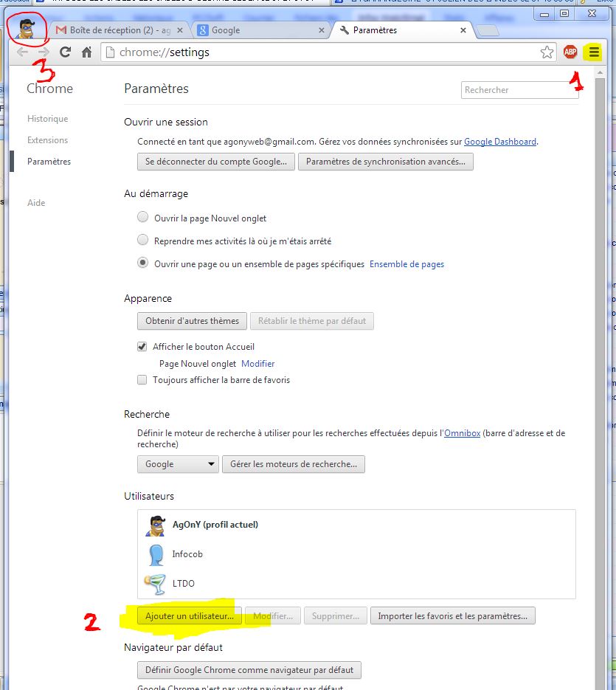Open Aide in the sidebar
The width and height of the screenshot is (616, 690).
coord(36,203)
